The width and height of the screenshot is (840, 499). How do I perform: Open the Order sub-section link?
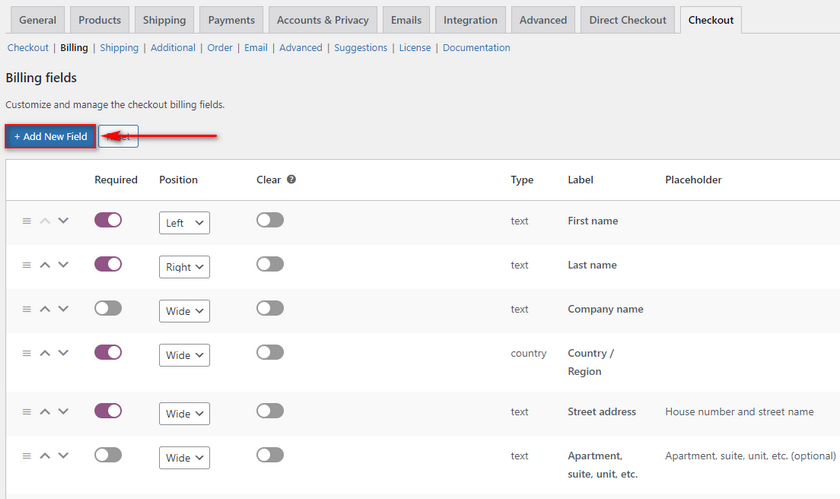click(220, 47)
